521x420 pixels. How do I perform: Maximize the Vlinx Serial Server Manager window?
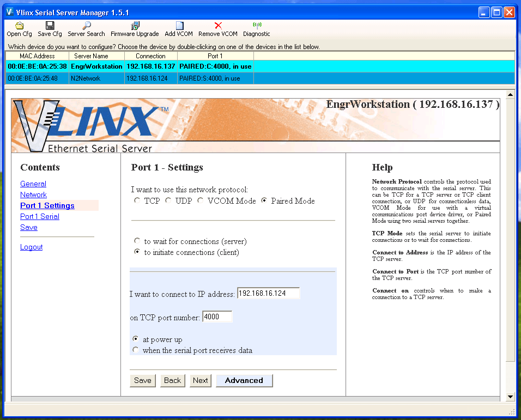pos(496,13)
